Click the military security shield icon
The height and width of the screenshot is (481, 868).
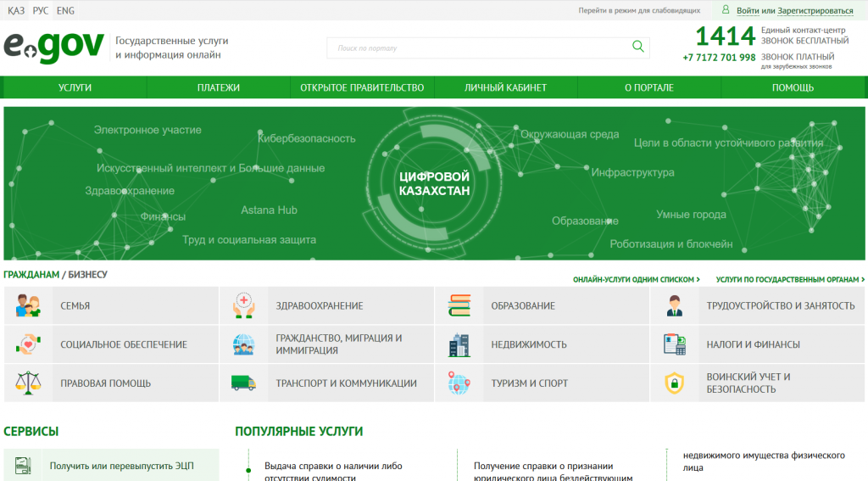click(x=674, y=383)
